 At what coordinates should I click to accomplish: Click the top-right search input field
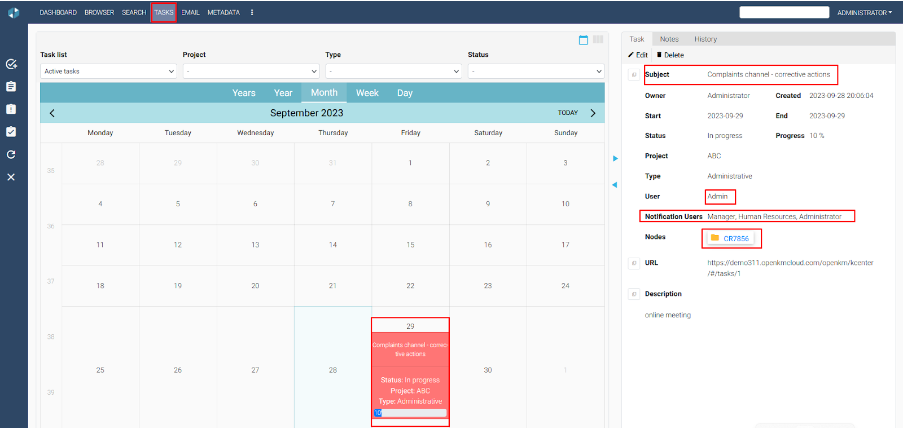784,12
